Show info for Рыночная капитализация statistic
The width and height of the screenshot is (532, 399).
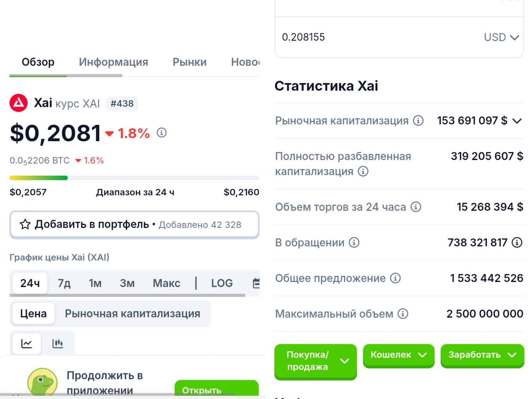point(418,120)
